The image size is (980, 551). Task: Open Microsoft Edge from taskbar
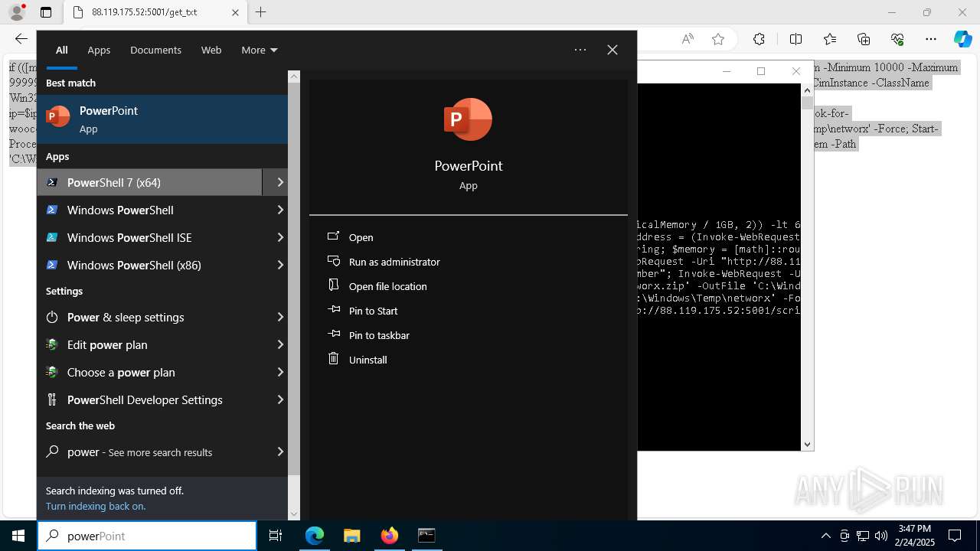(x=315, y=536)
